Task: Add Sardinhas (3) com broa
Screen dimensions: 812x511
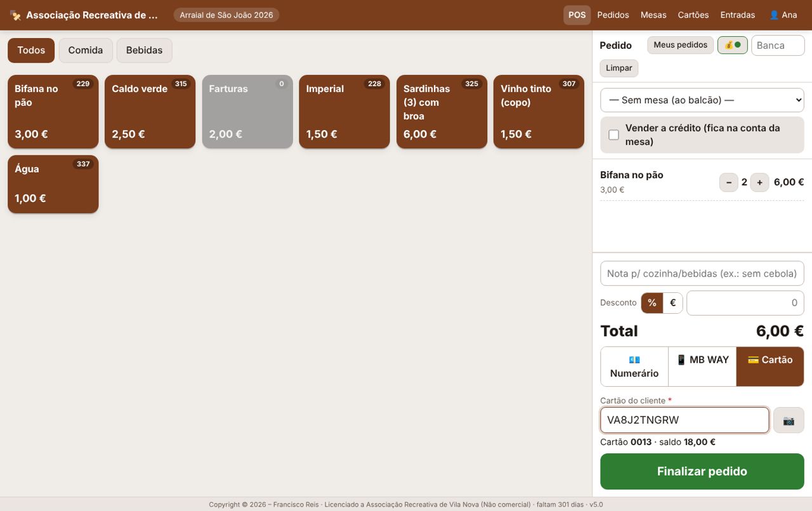Action: click(x=442, y=112)
